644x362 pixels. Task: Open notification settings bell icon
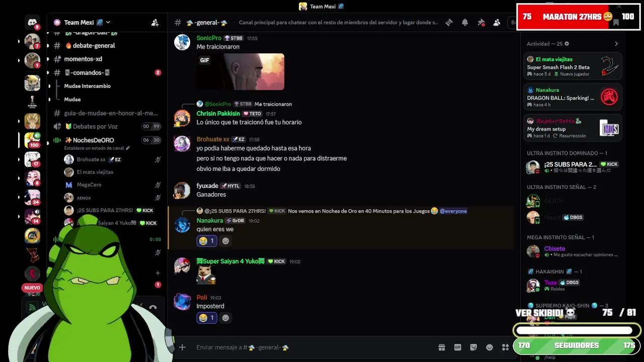click(465, 23)
